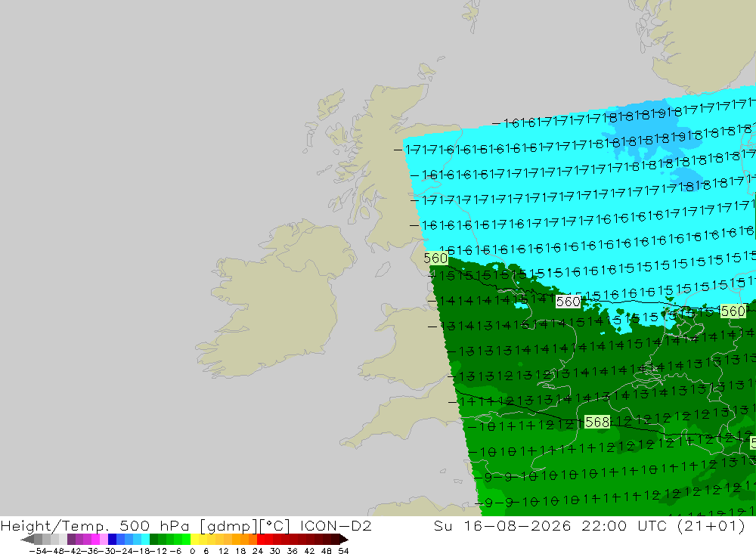Click the 24 value on the legend
The image size is (756, 554).
(258, 551)
